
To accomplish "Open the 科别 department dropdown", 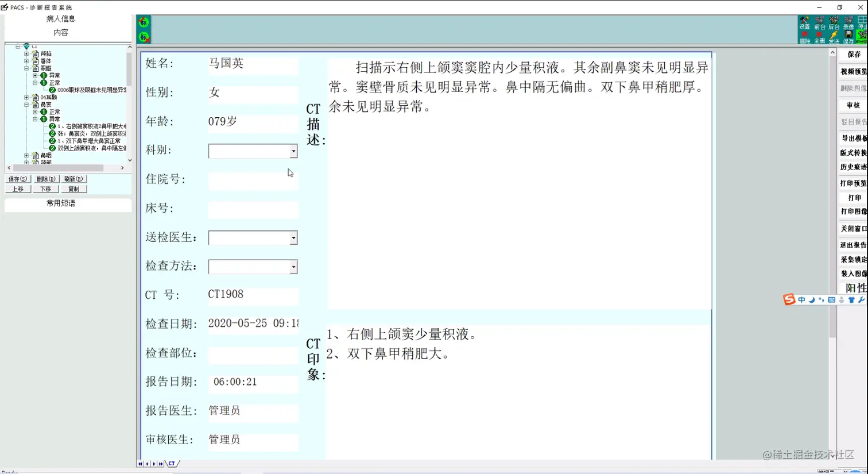I will (293, 151).
